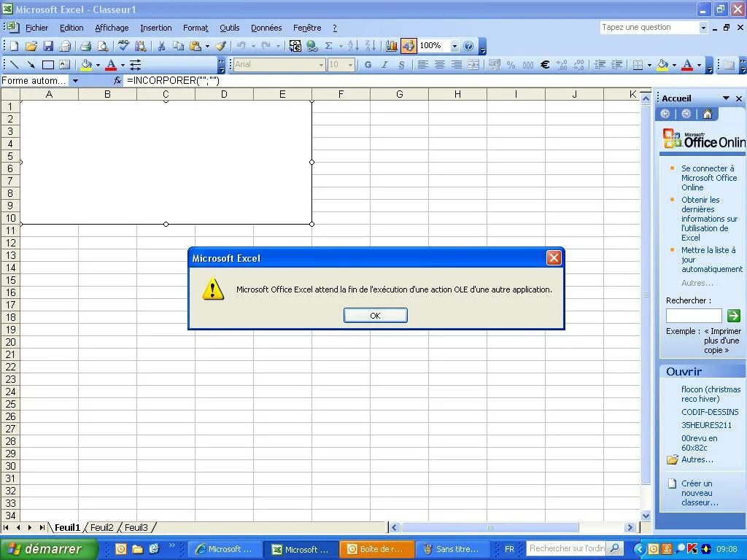Click 'Se connecter à Microsoft Office Online' link

[x=709, y=178]
